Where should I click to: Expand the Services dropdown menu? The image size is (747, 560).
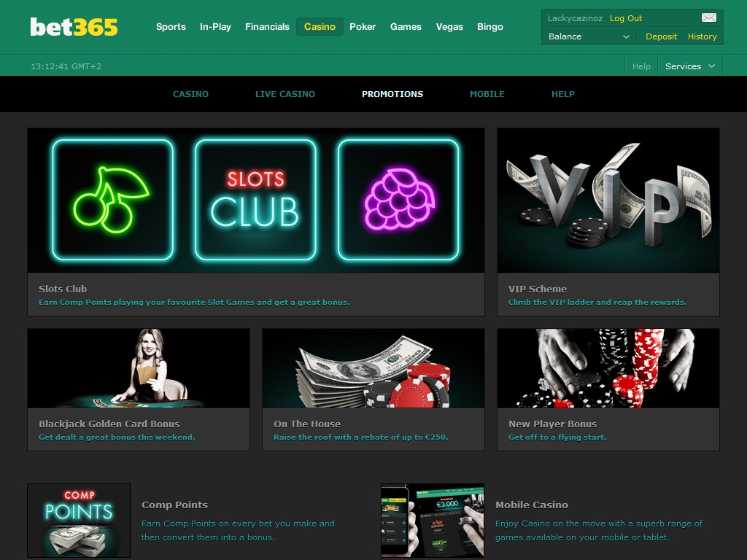tap(690, 66)
